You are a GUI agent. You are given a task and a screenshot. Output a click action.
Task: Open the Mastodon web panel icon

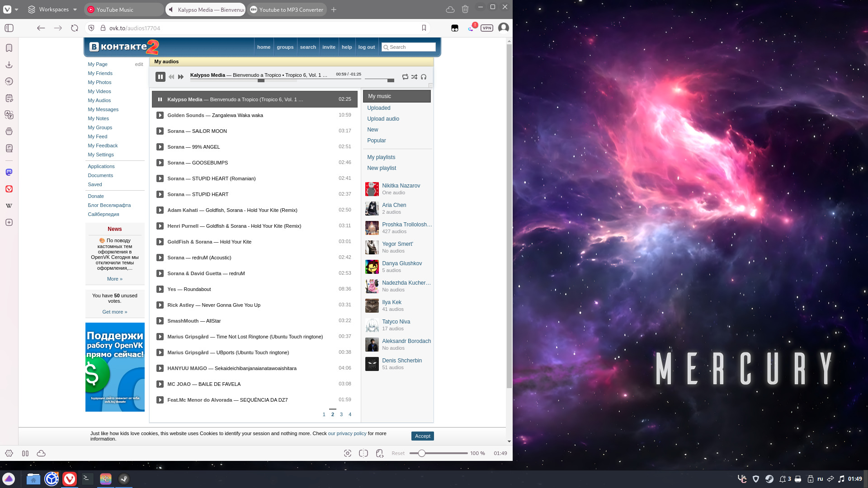click(9, 172)
